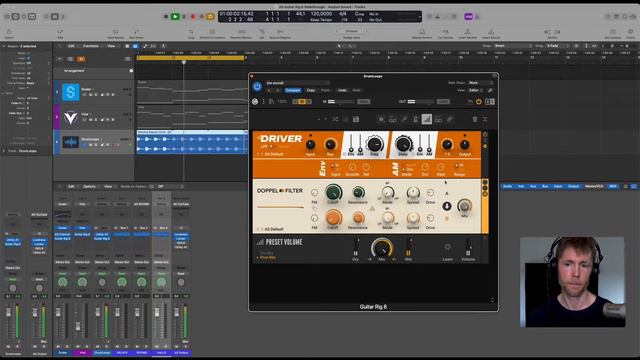The height and width of the screenshot is (360, 640).
Task: Click Undo in the plug-in header
Action: [x=342, y=90]
